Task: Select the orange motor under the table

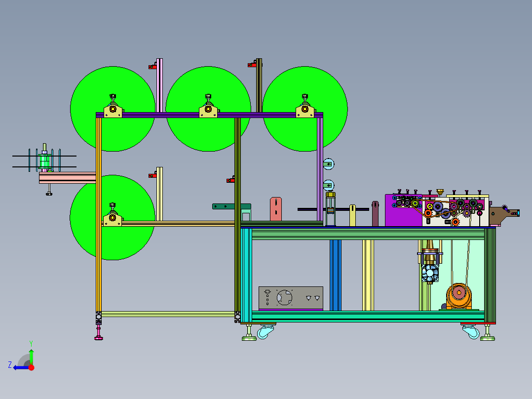Action: pyautogui.click(x=459, y=296)
